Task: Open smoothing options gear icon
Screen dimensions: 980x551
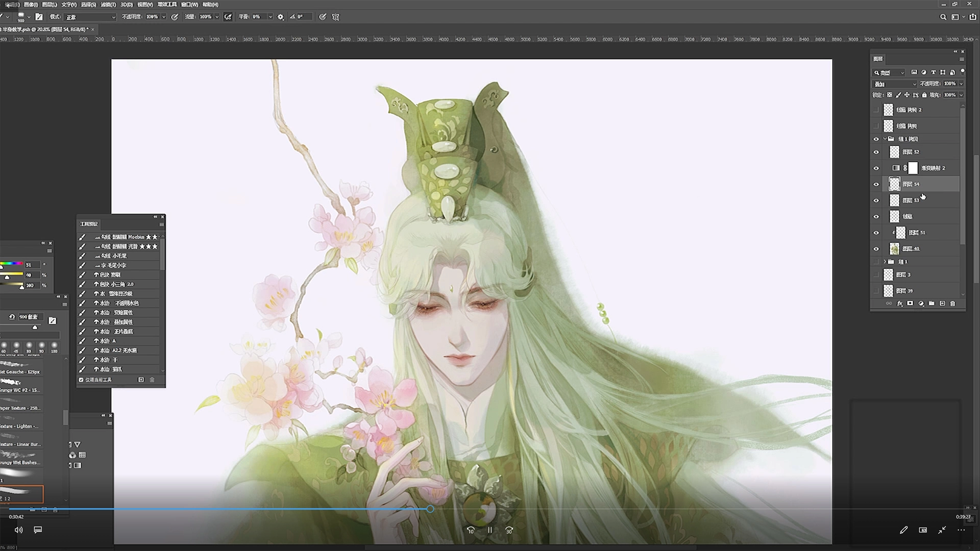Action: [281, 17]
